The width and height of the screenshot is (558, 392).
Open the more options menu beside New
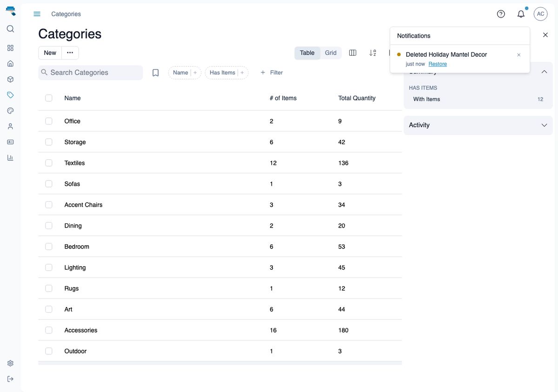click(x=70, y=53)
